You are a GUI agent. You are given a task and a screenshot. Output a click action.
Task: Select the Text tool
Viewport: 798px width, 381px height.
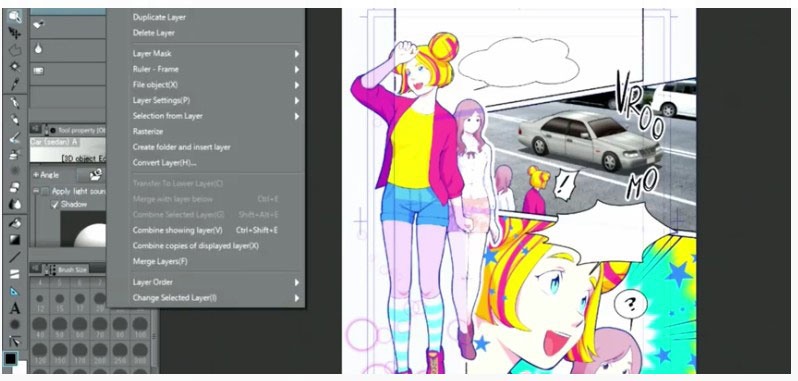point(15,308)
